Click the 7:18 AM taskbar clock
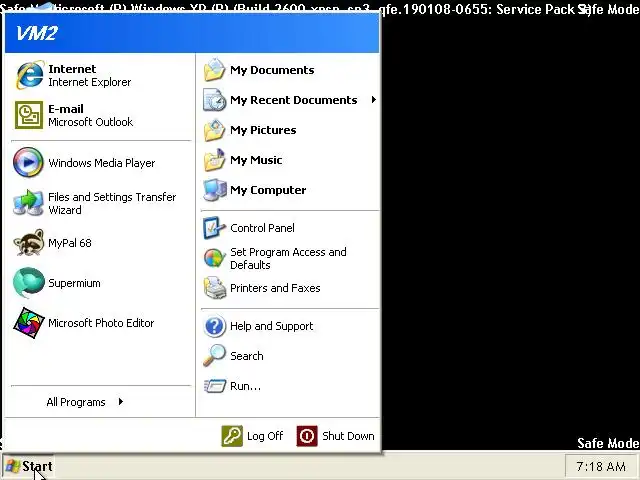Screen dimensions: 640x480 601,466
